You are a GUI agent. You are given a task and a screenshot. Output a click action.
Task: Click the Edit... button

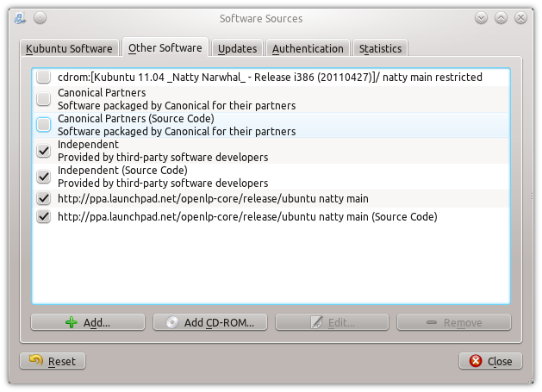333,322
